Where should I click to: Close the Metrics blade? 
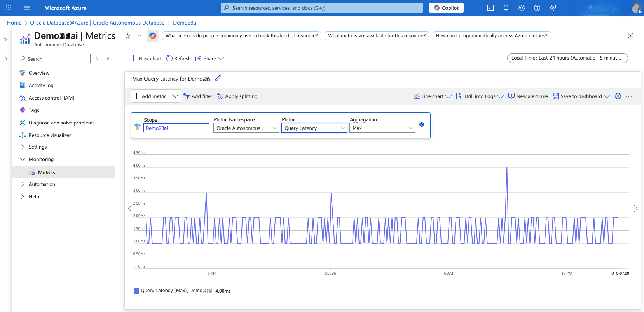click(x=630, y=36)
